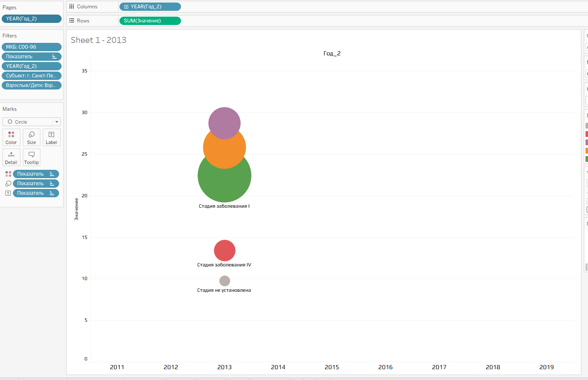Select Показатель pill on Label mark

coord(36,193)
